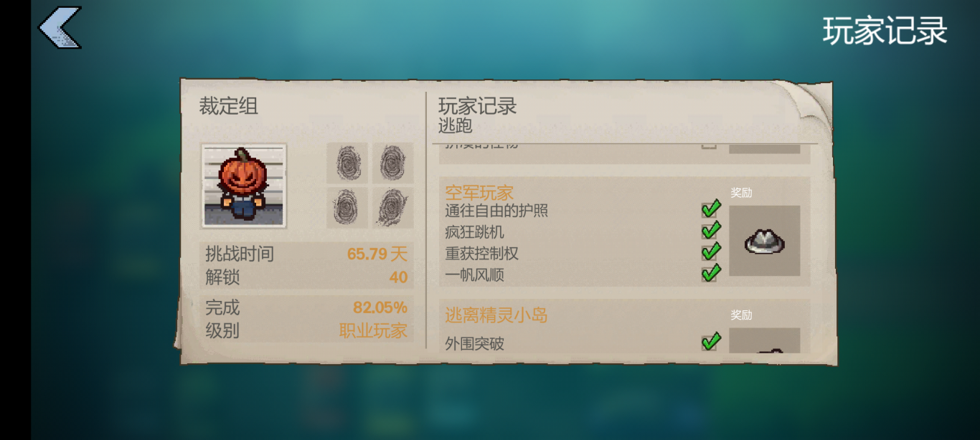The width and height of the screenshot is (980, 440).
Task: Select the top-left fingerprint icon
Action: (347, 163)
